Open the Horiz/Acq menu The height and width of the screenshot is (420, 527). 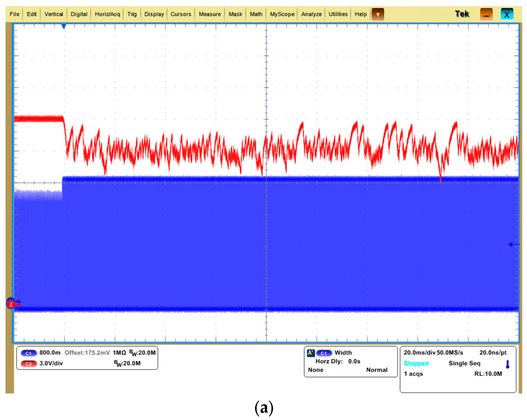pyautogui.click(x=107, y=14)
